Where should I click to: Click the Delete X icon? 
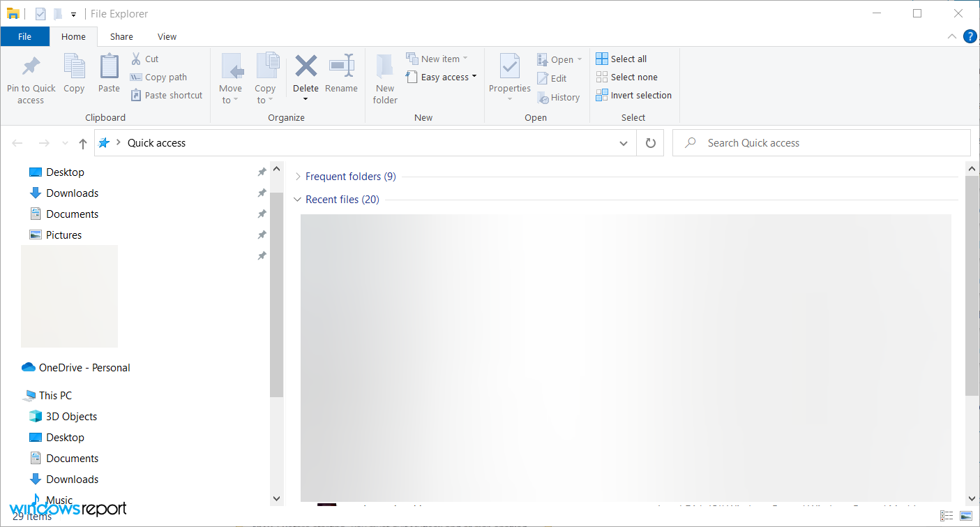click(306, 66)
